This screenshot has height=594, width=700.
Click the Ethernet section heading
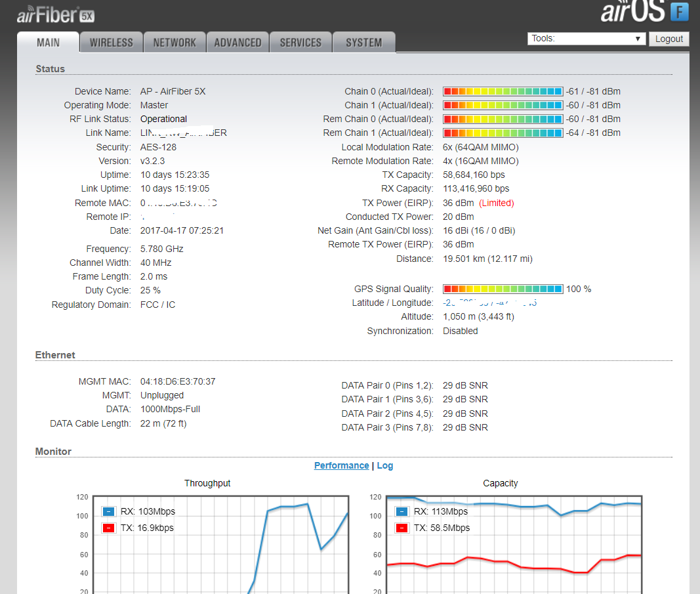pos(55,356)
